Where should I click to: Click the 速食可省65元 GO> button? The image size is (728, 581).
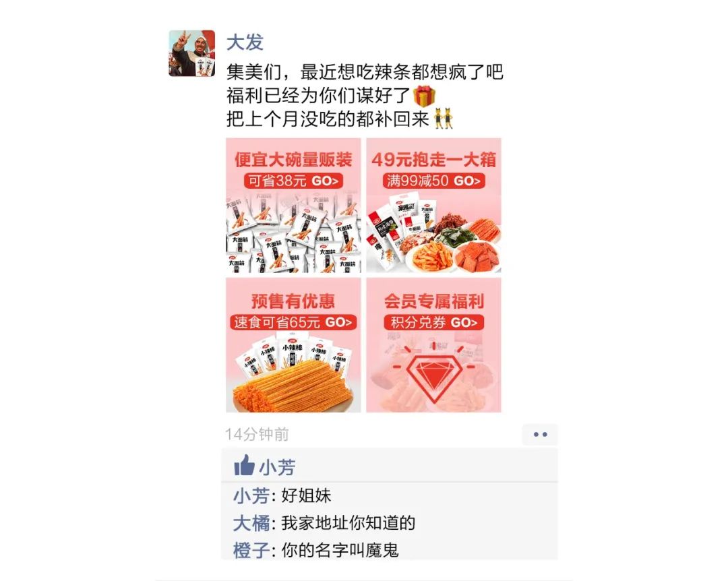[293, 322]
